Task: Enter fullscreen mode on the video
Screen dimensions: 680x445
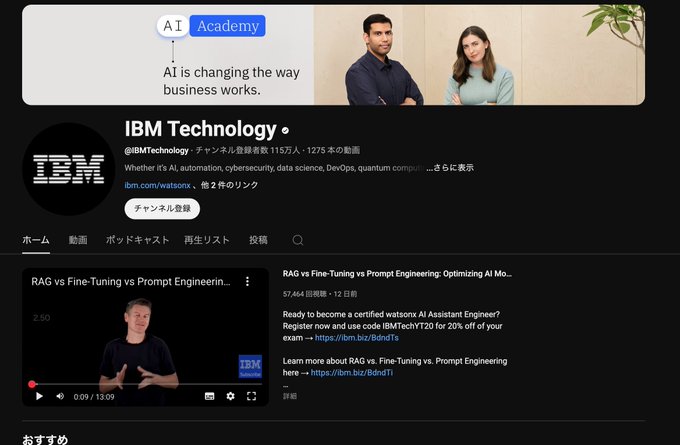Action: pos(252,396)
